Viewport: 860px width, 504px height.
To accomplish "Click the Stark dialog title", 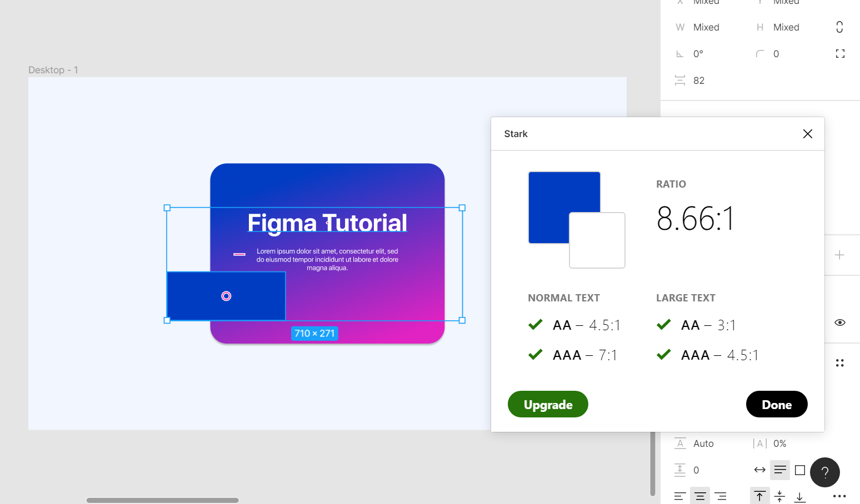I will pos(516,134).
